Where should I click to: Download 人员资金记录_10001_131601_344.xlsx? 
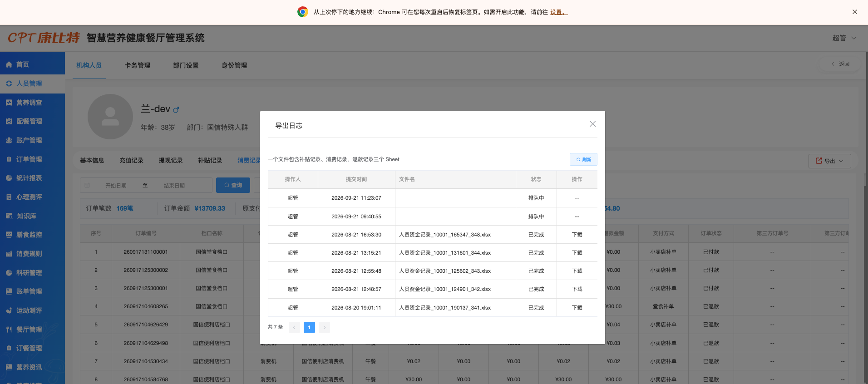tap(577, 253)
